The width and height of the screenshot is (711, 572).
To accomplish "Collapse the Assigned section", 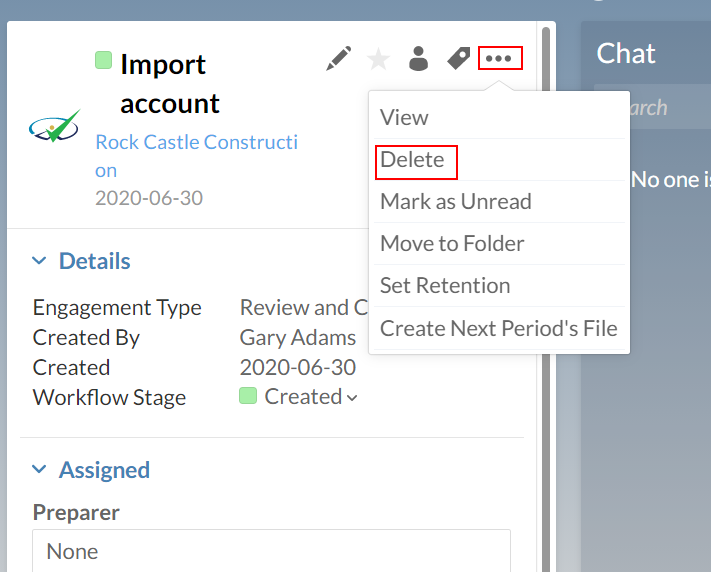I will click(39, 470).
